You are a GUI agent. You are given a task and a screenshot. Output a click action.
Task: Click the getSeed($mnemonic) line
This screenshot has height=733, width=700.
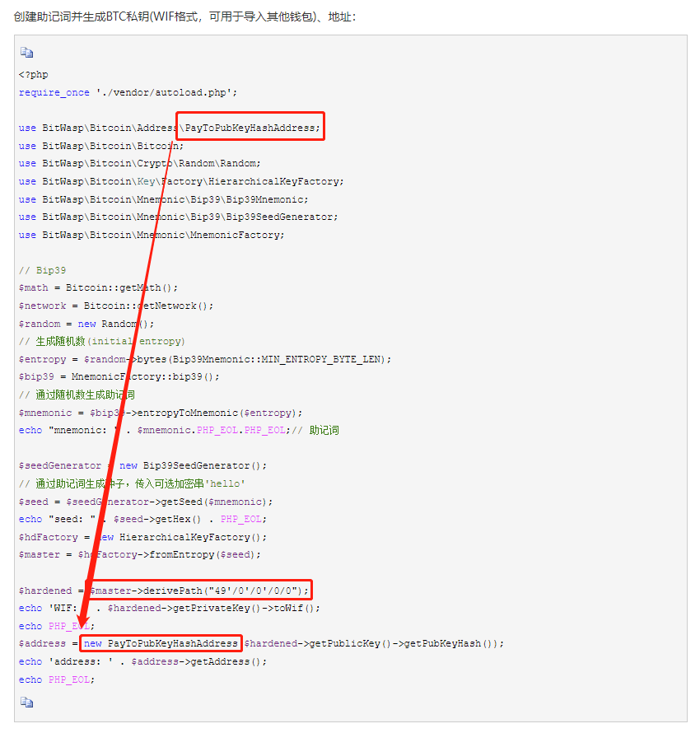click(x=146, y=502)
